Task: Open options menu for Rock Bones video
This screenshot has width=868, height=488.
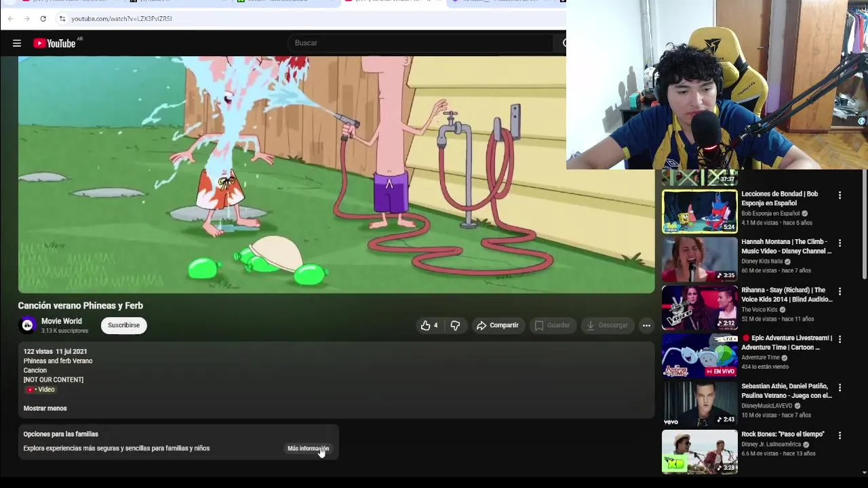Action: tap(840, 435)
